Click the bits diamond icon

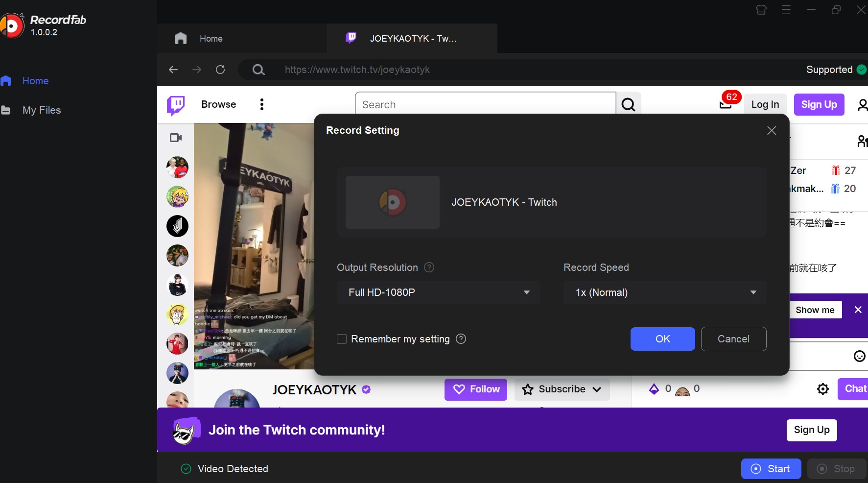pos(654,389)
